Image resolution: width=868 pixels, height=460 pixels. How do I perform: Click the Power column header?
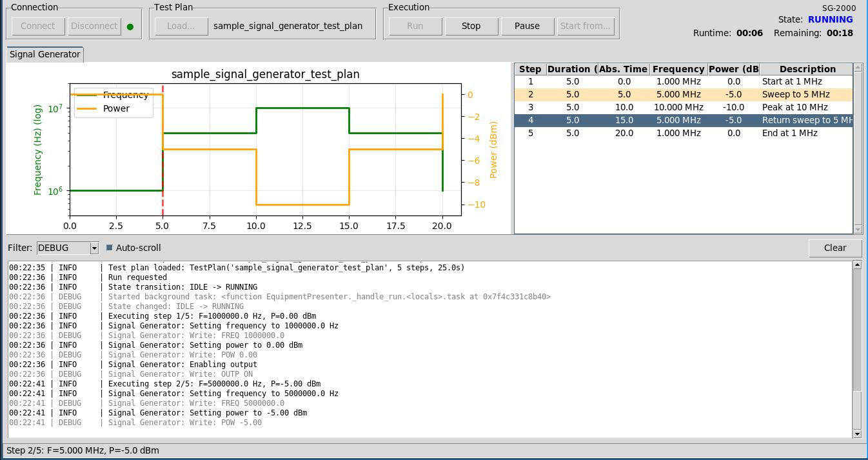[733, 69]
